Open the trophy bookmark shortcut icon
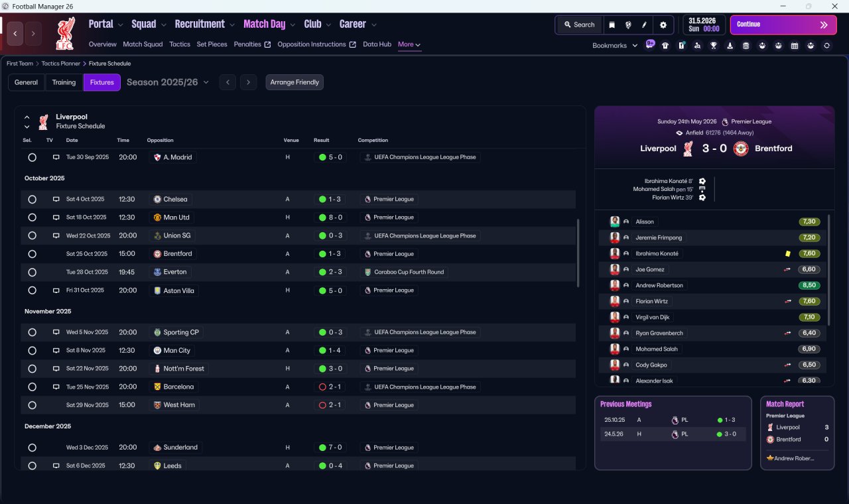 click(x=714, y=46)
